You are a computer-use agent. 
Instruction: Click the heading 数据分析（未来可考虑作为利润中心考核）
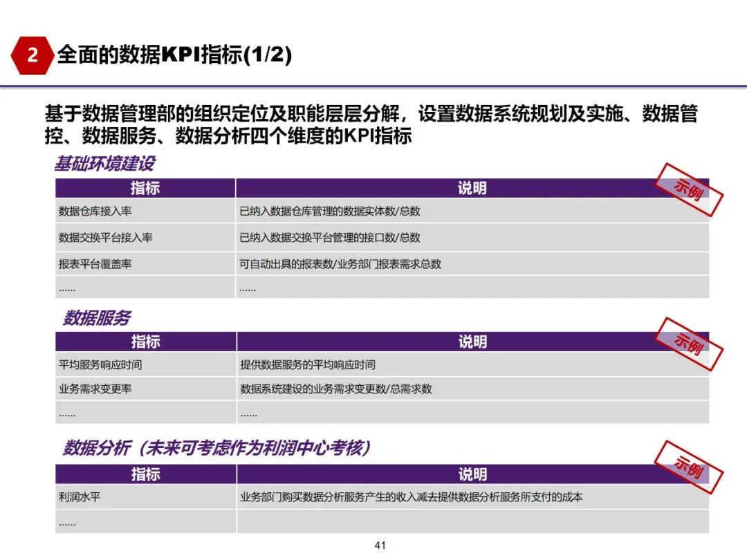coord(216,447)
